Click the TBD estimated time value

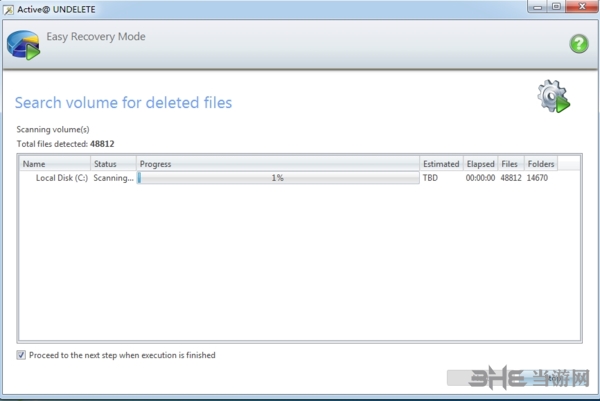430,178
